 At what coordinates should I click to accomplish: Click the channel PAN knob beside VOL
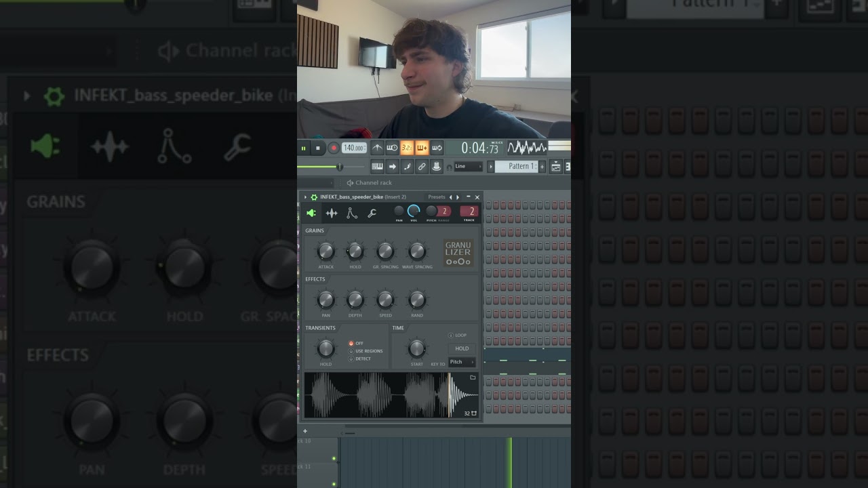tap(399, 211)
